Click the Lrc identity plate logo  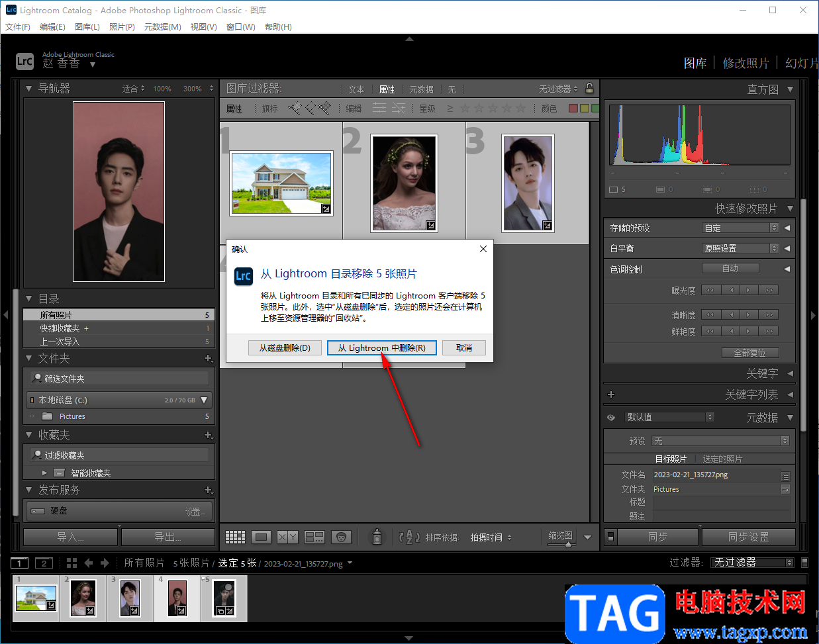click(24, 61)
